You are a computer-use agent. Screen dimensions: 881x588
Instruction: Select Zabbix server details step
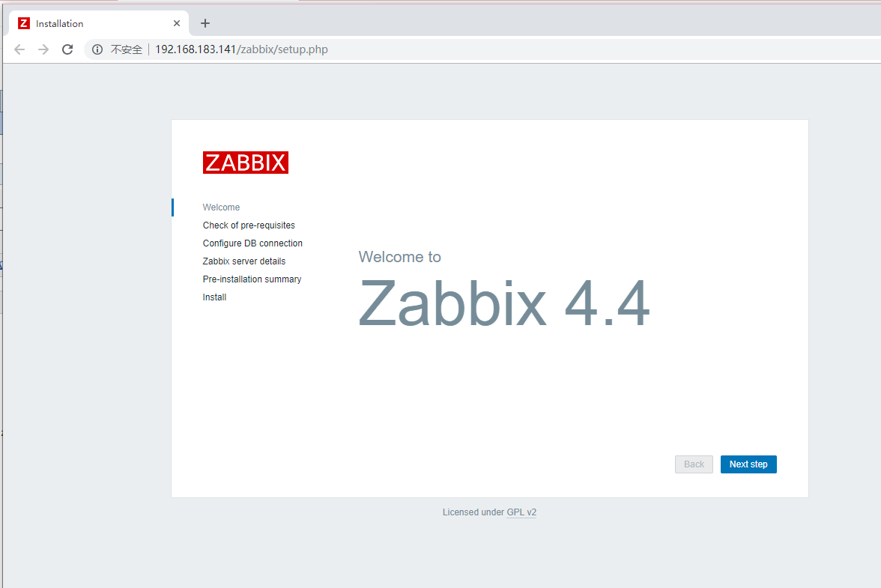pos(244,261)
